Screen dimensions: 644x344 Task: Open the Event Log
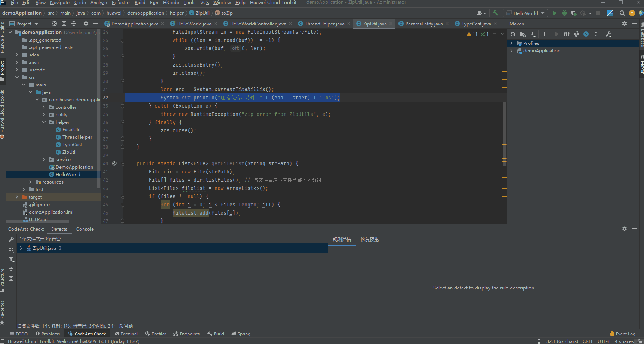622,334
